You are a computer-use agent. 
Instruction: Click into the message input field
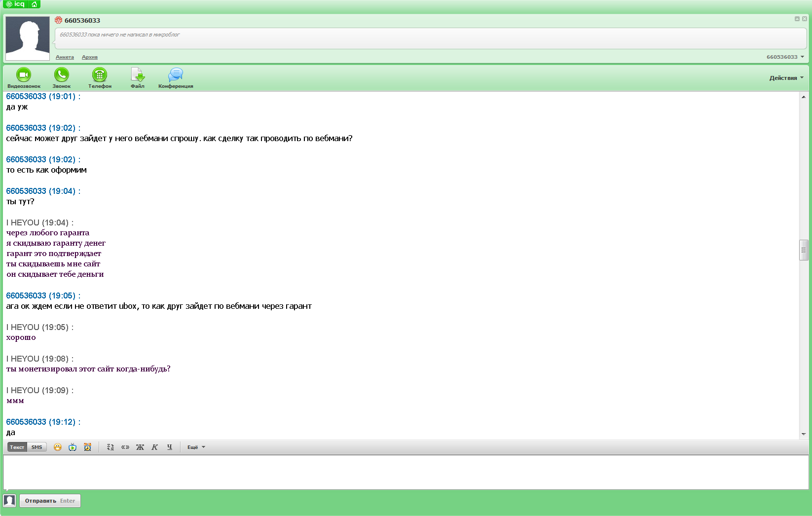click(x=406, y=472)
